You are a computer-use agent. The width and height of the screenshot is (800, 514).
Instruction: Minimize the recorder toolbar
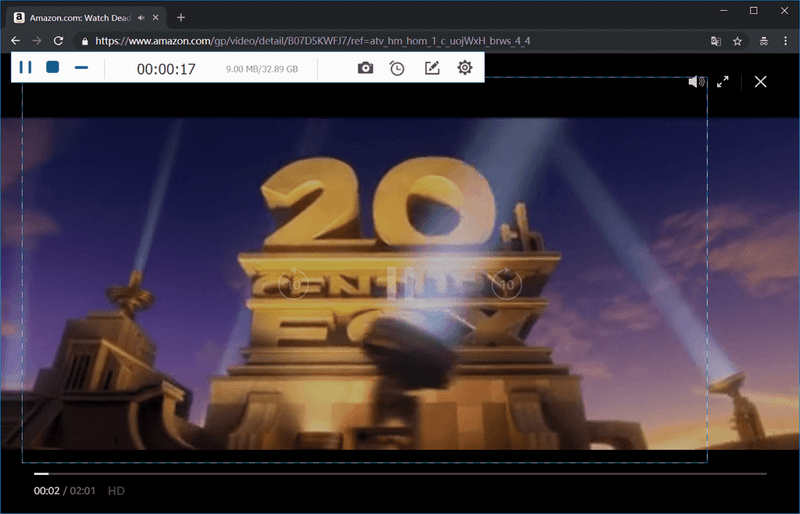click(82, 68)
